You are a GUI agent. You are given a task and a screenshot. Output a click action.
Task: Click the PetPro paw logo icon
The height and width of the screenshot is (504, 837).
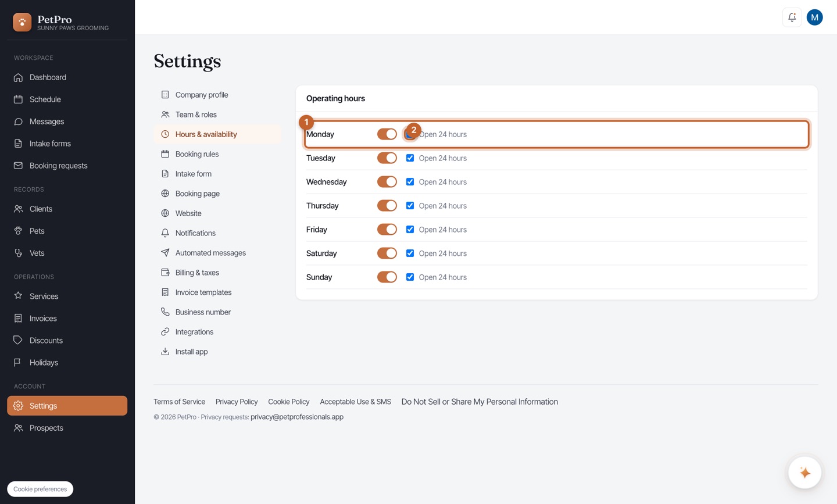coord(22,22)
